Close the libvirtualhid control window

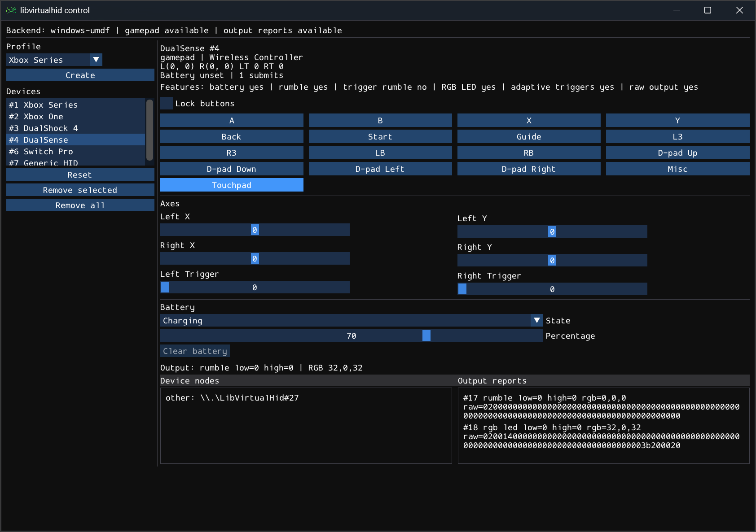pyautogui.click(x=739, y=10)
